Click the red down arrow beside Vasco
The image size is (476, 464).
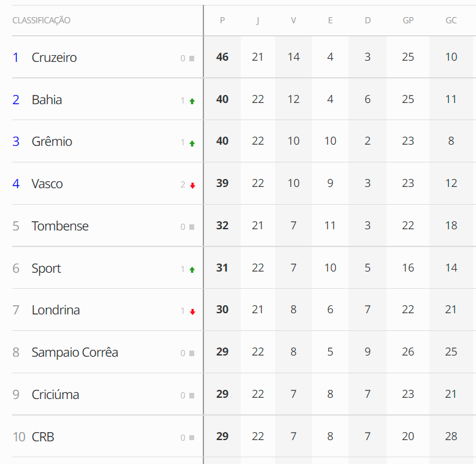coord(192,185)
